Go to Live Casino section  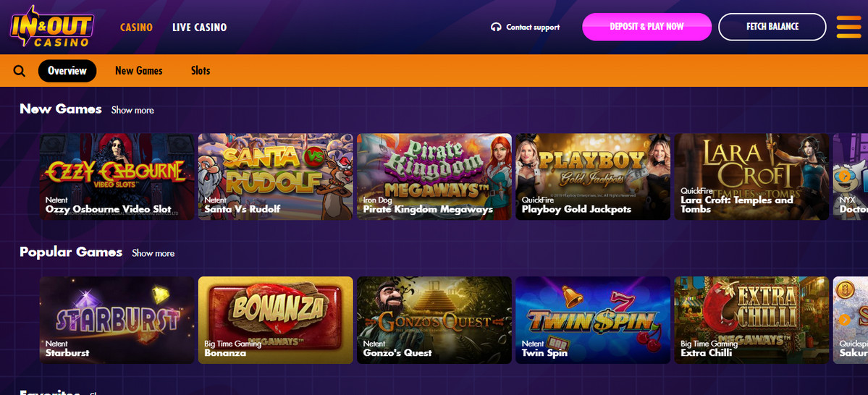pyautogui.click(x=199, y=27)
